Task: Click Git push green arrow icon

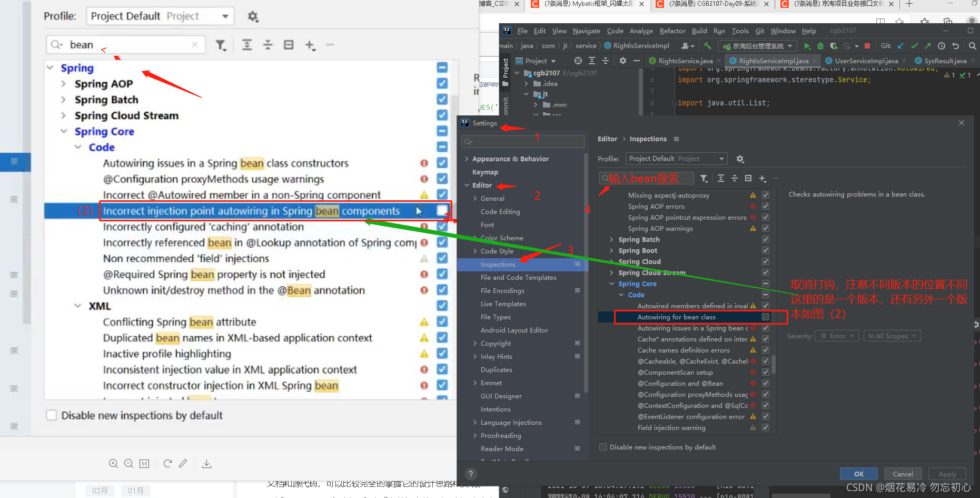Action: 928,46
